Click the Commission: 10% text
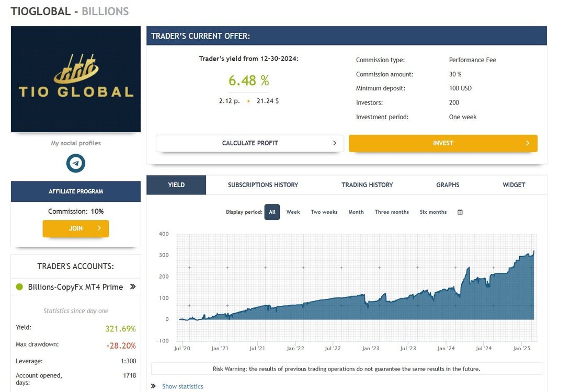This screenshot has width=571, height=392. tap(76, 211)
